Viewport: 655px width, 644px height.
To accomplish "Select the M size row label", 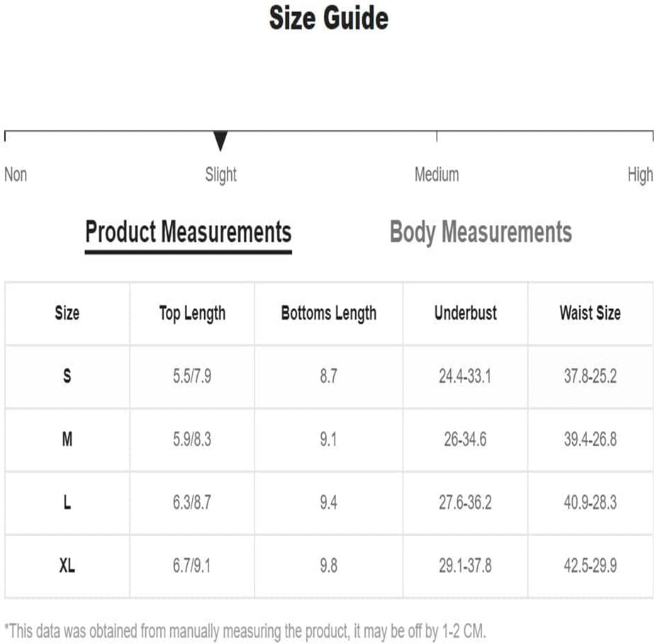I will [x=67, y=440].
